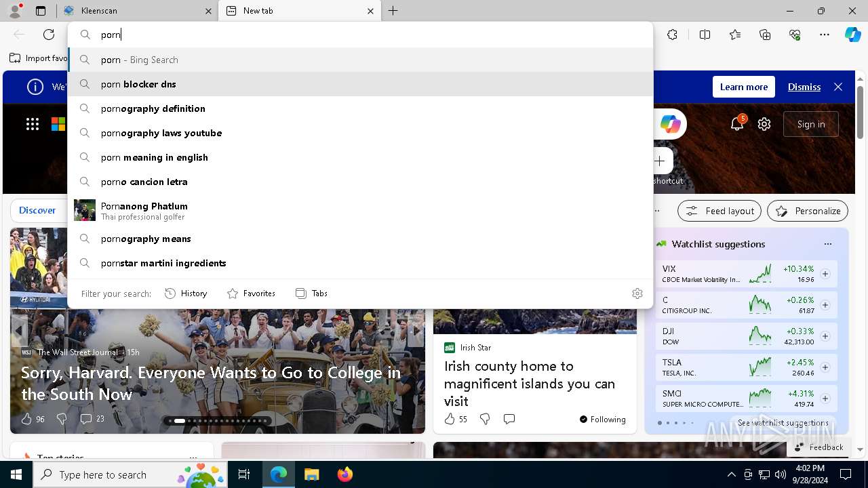Viewport: 868px width, 488px height.
Task: Open the profile avatar icon
Action: pyautogui.click(x=15, y=11)
